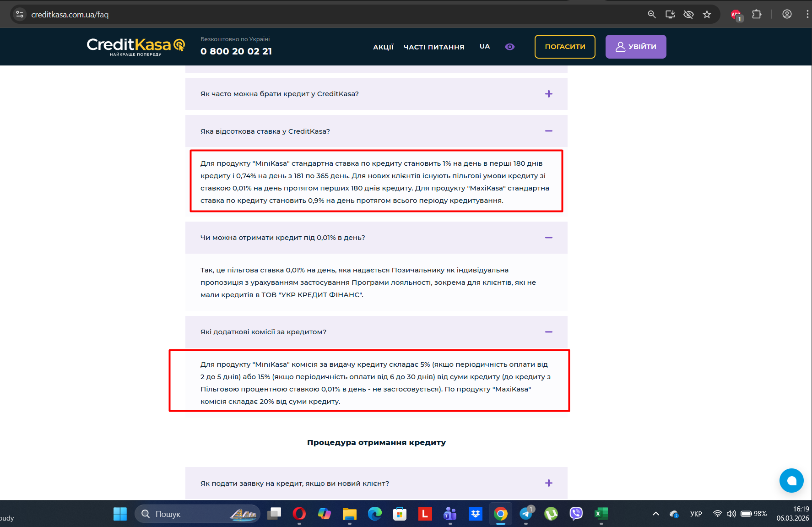Bookmark this page with the star icon
This screenshot has height=527, width=812.
707,15
